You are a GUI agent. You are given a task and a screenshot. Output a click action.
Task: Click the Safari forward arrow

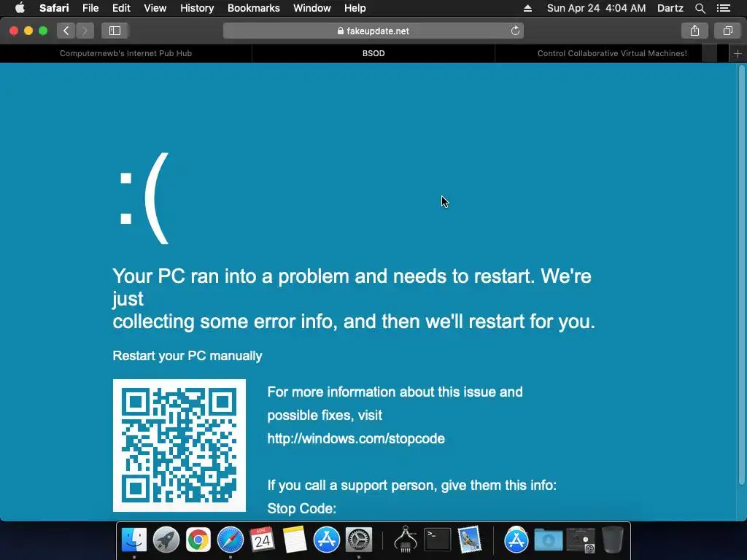pos(85,31)
